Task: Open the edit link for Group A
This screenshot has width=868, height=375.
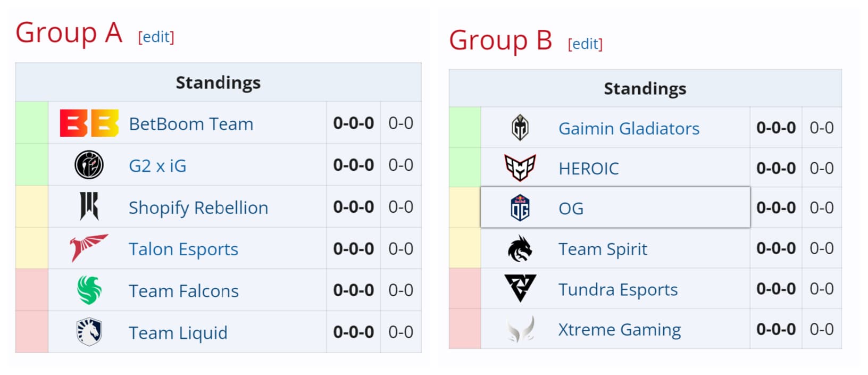Action: [x=155, y=37]
